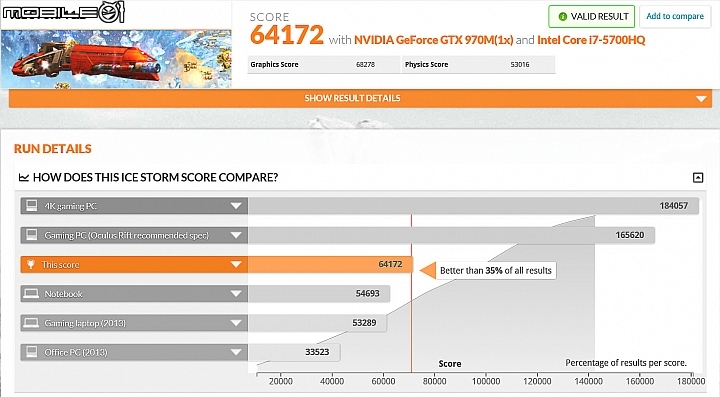Click the Office PC (2013) row label

(76, 352)
